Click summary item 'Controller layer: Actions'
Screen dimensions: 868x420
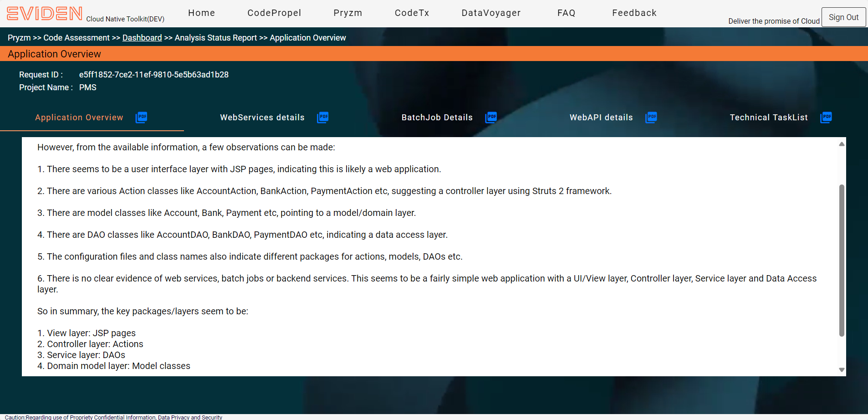pyautogui.click(x=90, y=344)
